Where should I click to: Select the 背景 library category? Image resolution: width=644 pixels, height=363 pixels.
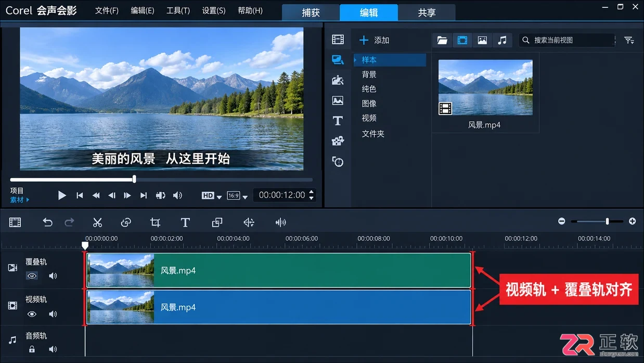(x=369, y=74)
